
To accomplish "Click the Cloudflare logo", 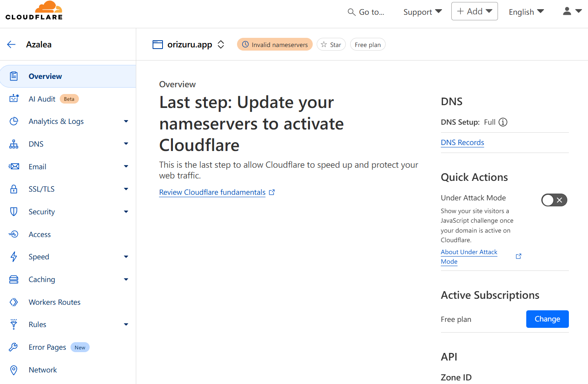I will tap(34, 11).
